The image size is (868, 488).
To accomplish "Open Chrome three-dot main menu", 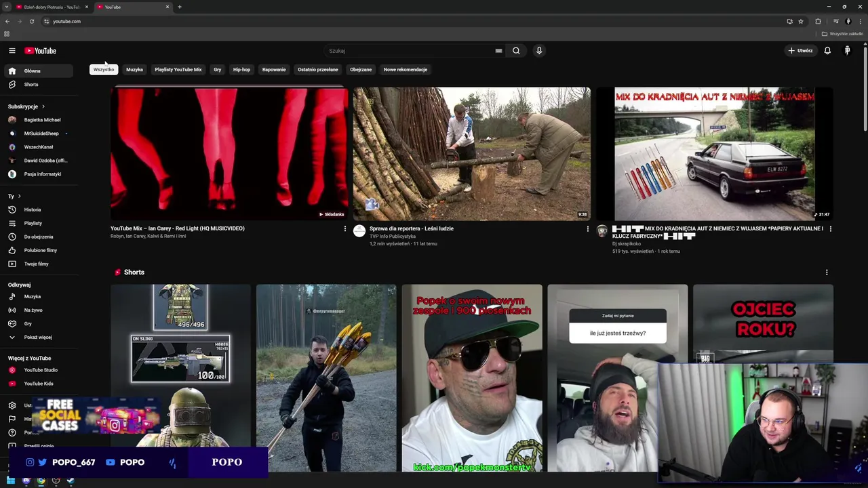I will tap(860, 21).
